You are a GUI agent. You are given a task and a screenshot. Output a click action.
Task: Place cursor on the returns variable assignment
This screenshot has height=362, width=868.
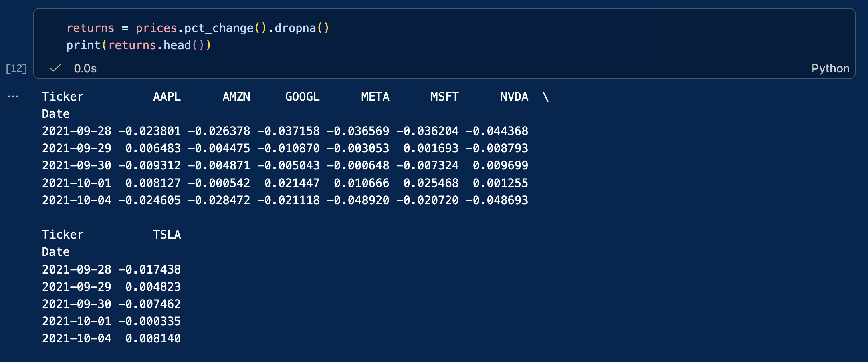[91, 28]
